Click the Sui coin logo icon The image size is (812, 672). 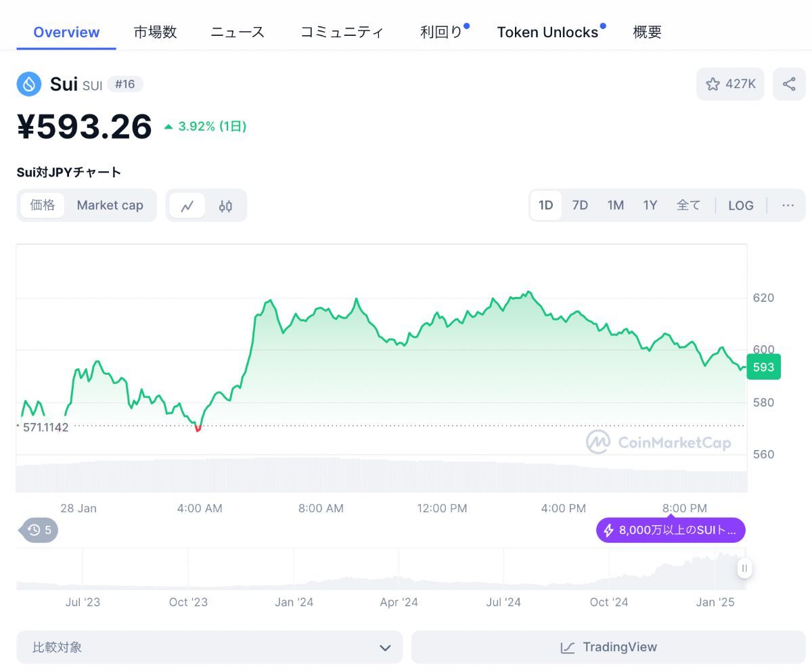click(29, 84)
